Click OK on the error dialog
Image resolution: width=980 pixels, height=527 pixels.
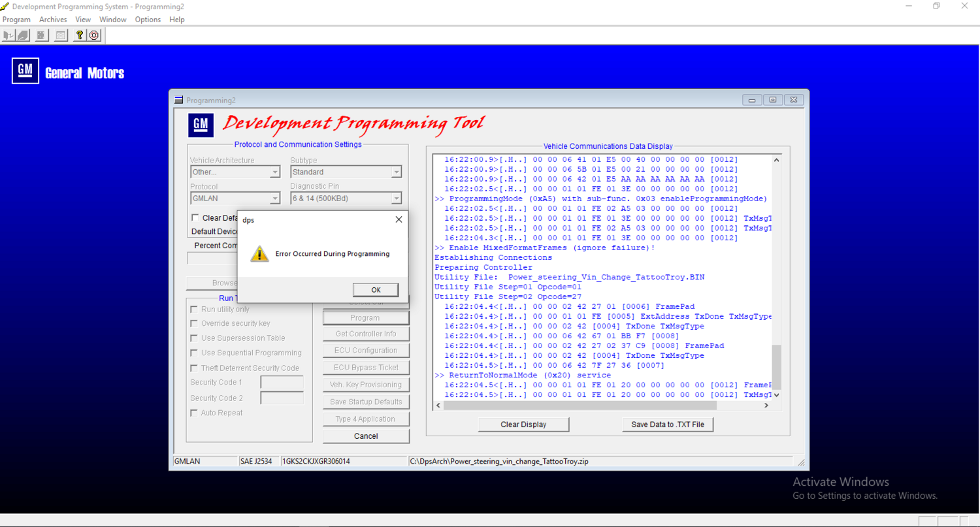(376, 290)
